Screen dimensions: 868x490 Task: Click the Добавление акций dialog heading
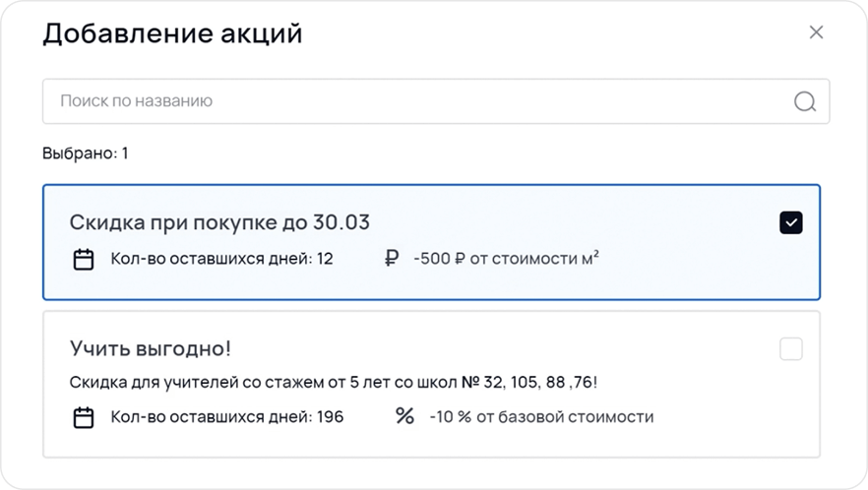(172, 34)
